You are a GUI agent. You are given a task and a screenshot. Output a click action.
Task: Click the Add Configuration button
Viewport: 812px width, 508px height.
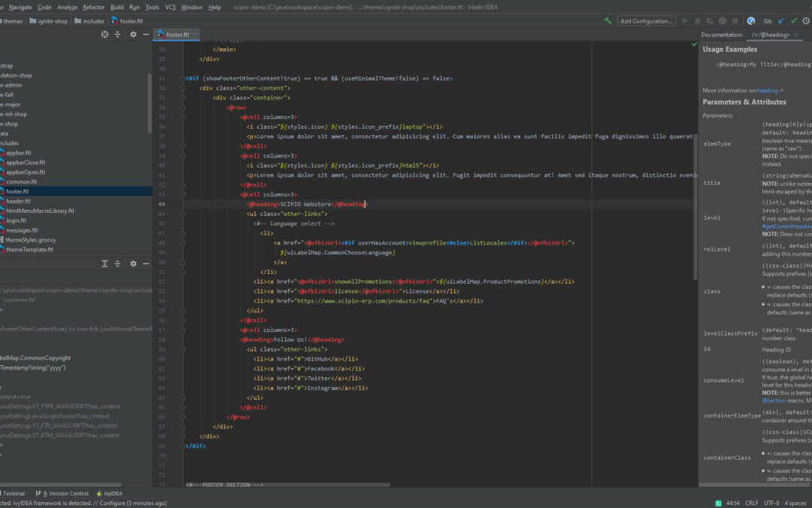click(x=647, y=21)
